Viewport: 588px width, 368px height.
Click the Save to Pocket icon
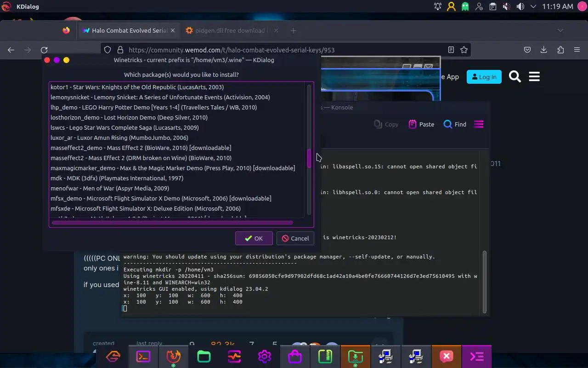coord(527,50)
